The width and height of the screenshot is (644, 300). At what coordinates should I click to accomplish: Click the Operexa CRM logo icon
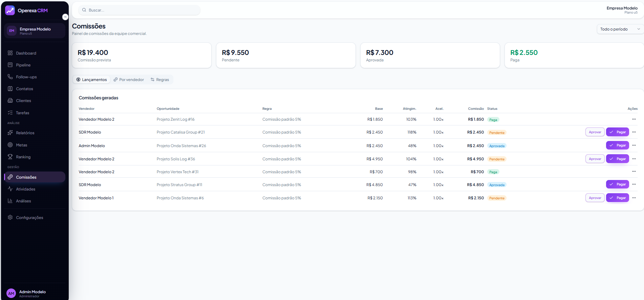point(10,11)
